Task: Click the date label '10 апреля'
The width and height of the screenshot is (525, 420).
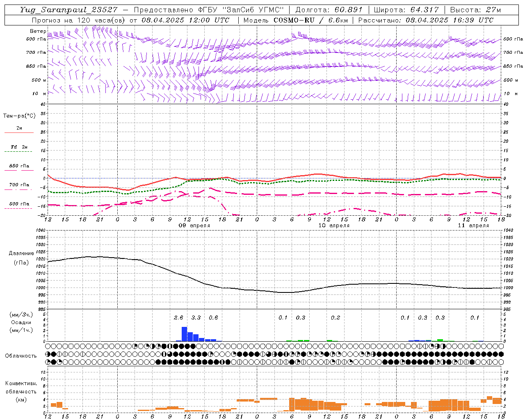Action: coord(334,226)
